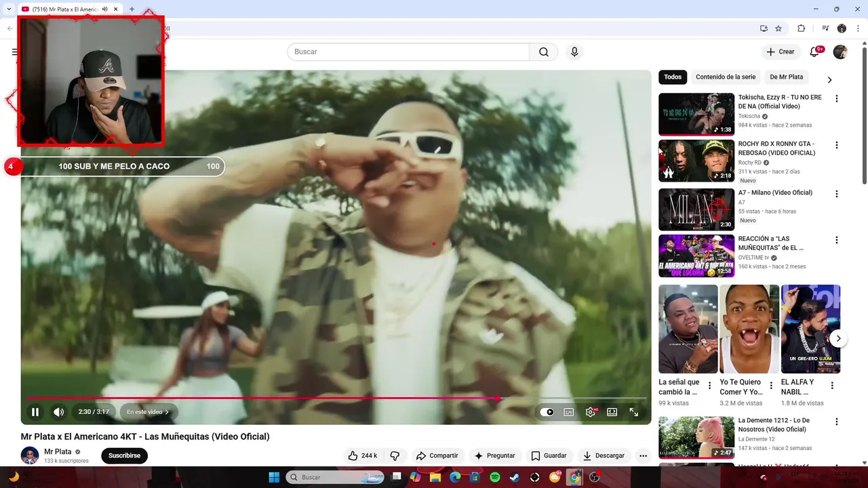Click the magnifier search button

[x=544, y=52]
